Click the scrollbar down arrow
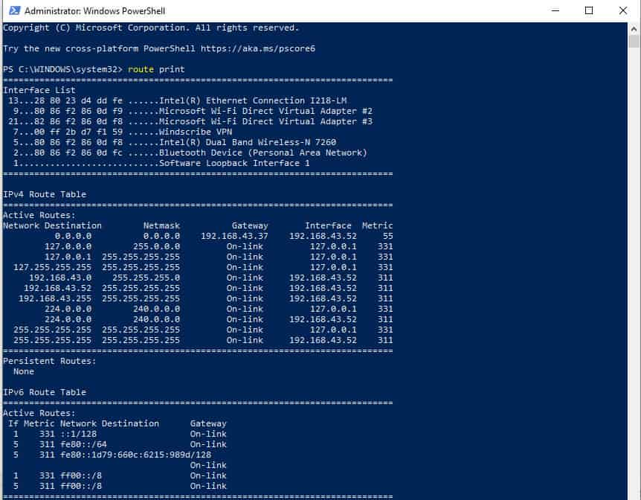This screenshot has width=641, height=500. pyautogui.click(x=634, y=492)
